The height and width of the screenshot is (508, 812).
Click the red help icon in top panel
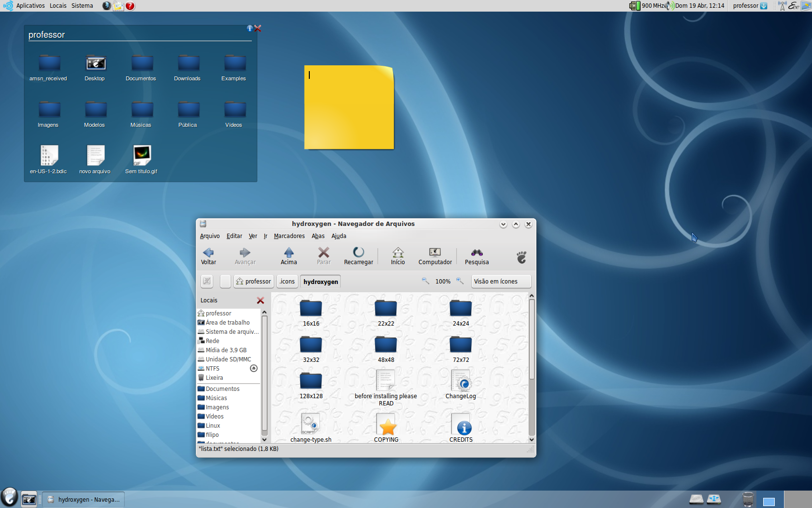point(130,6)
